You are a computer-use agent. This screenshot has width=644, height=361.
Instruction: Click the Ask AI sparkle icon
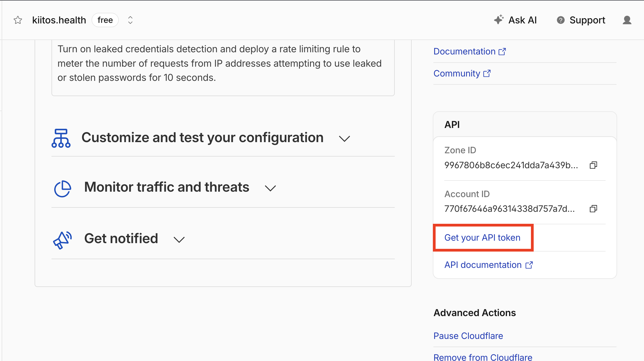(499, 20)
